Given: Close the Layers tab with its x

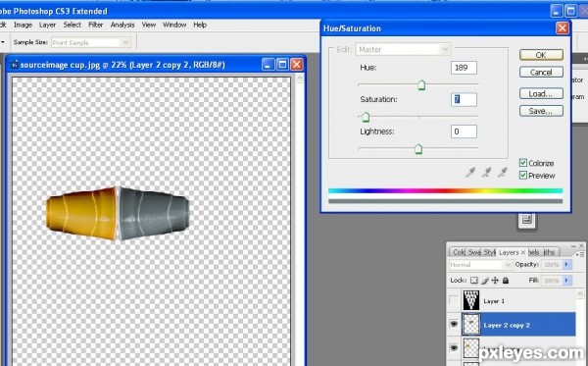Looking at the screenshot, I should coord(523,252).
